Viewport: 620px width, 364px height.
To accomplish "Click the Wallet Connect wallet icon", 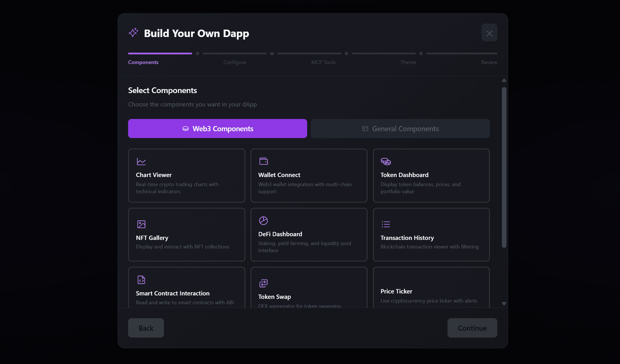I will click(264, 161).
